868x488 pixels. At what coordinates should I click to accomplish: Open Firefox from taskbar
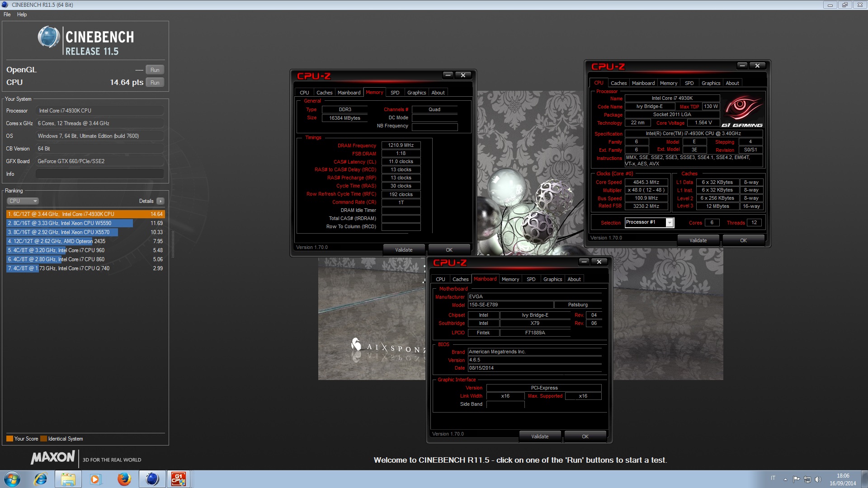click(x=124, y=479)
